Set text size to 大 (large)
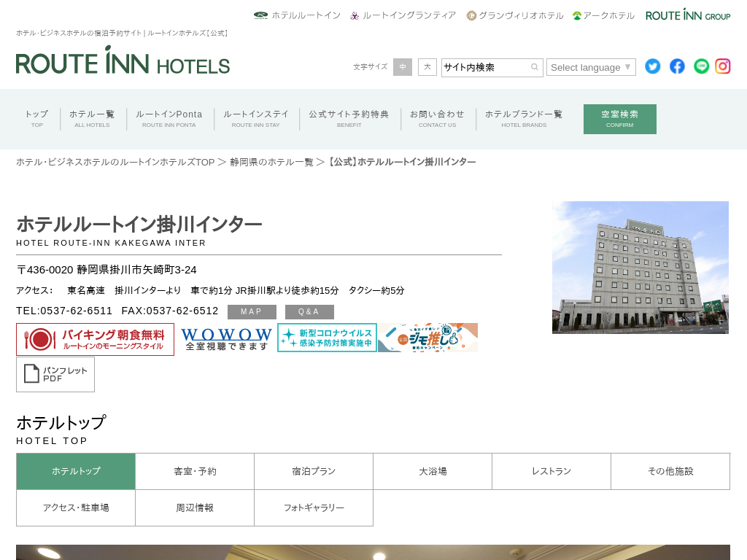747x560 pixels. 427,67
